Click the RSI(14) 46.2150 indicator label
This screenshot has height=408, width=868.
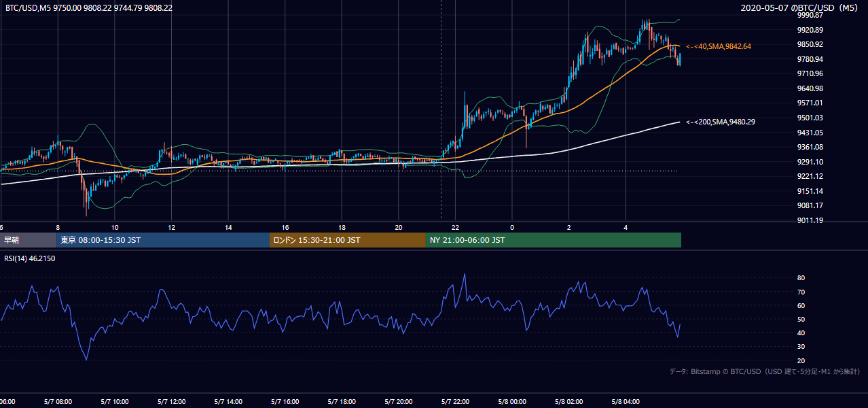30,259
